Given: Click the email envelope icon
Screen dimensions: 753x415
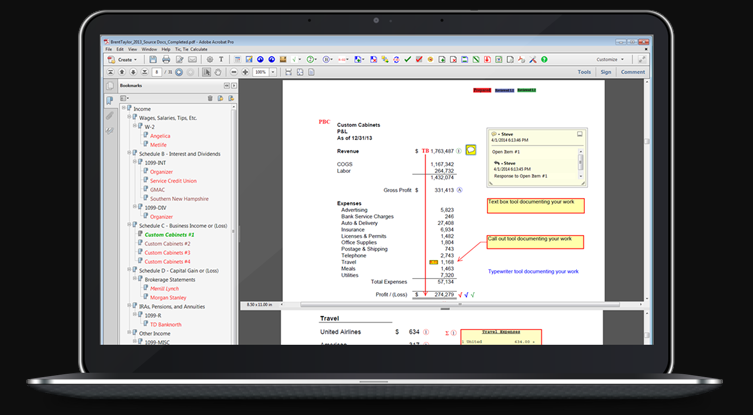Looking at the screenshot, I should [x=194, y=60].
